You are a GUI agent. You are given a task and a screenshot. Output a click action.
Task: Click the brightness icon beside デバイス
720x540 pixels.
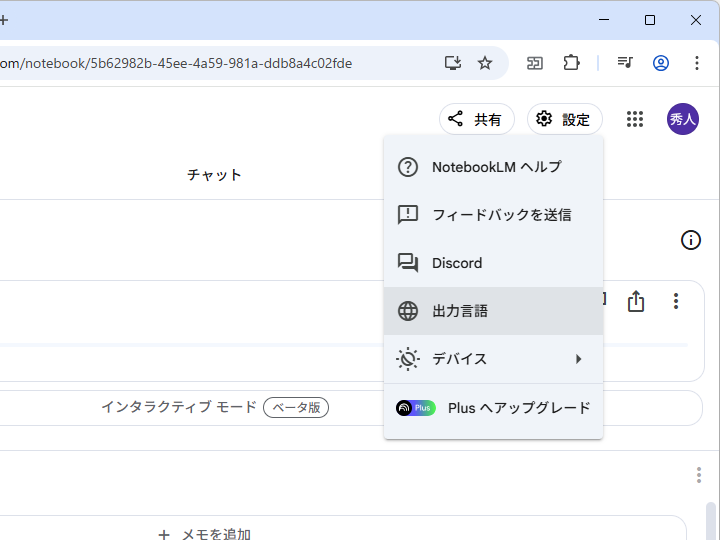[x=408, y=359]
